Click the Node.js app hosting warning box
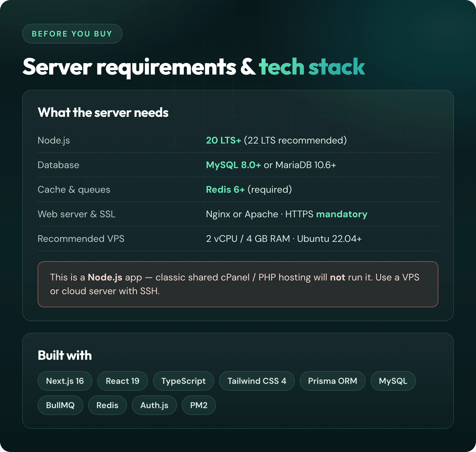This screenshot has width=476, height=452. click(x=238, y=284)
